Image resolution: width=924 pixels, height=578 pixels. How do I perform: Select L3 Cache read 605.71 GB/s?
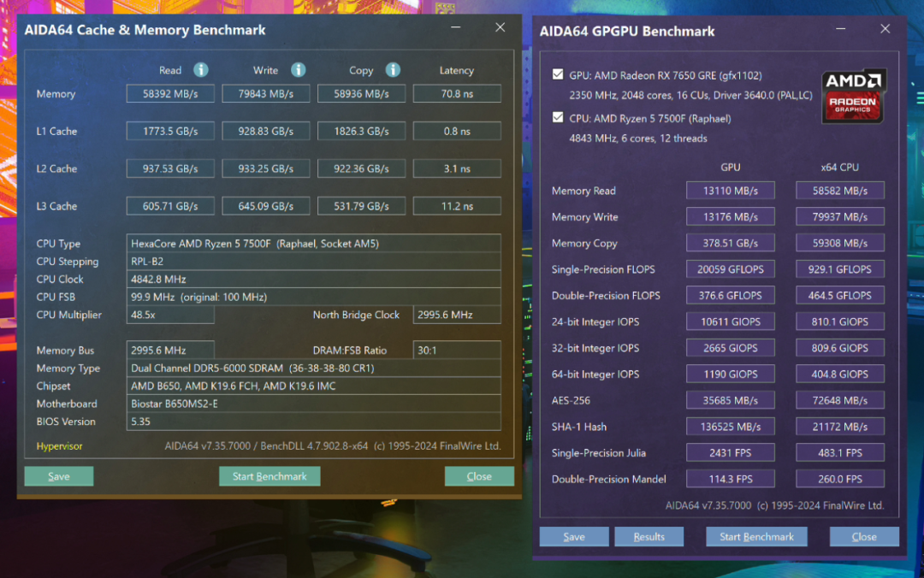click(x=170, y=206)
